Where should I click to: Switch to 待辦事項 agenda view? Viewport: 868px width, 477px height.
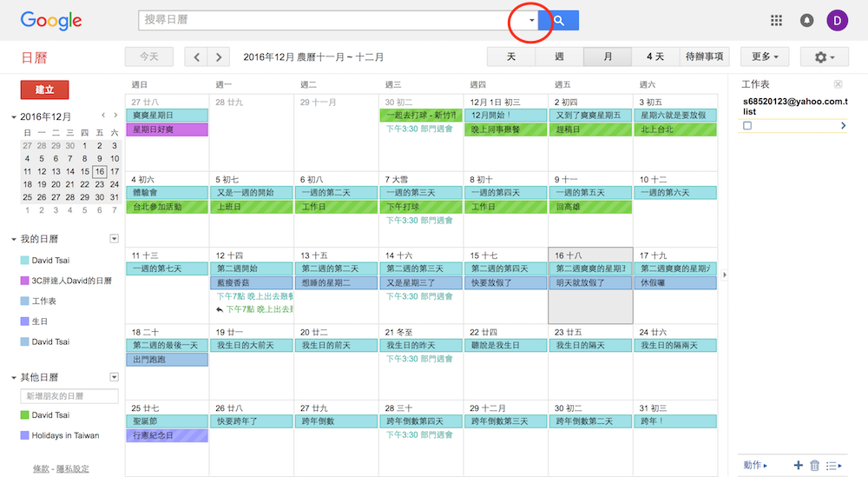(704, 57)
